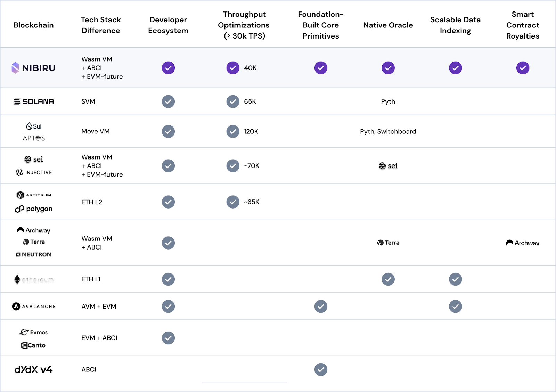Click the Avalanche logo
Viewport: 556px width, 392px height.
click(x=34, y=307)
